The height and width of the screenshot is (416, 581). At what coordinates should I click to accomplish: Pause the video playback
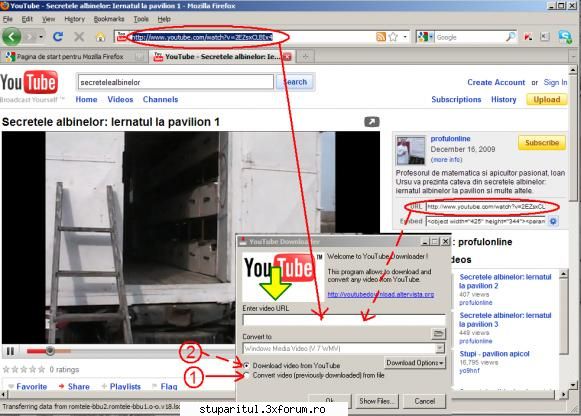click(x=10, y=351)
